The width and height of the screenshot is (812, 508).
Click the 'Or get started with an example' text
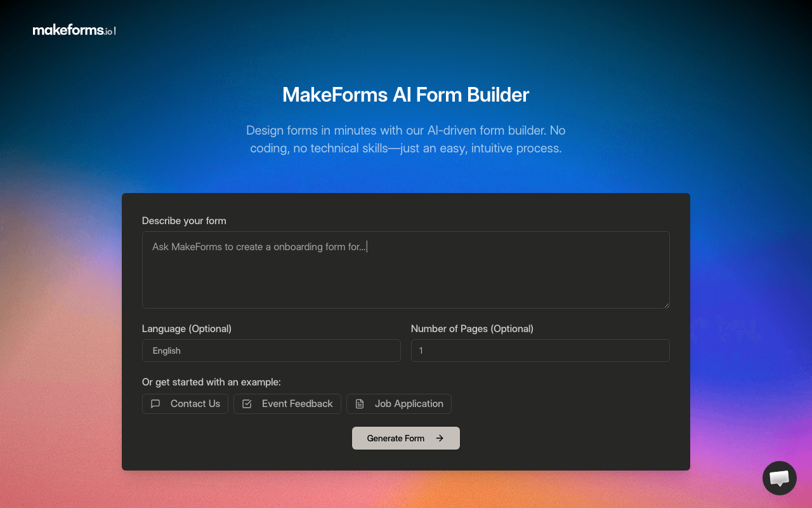pos(211,382)
